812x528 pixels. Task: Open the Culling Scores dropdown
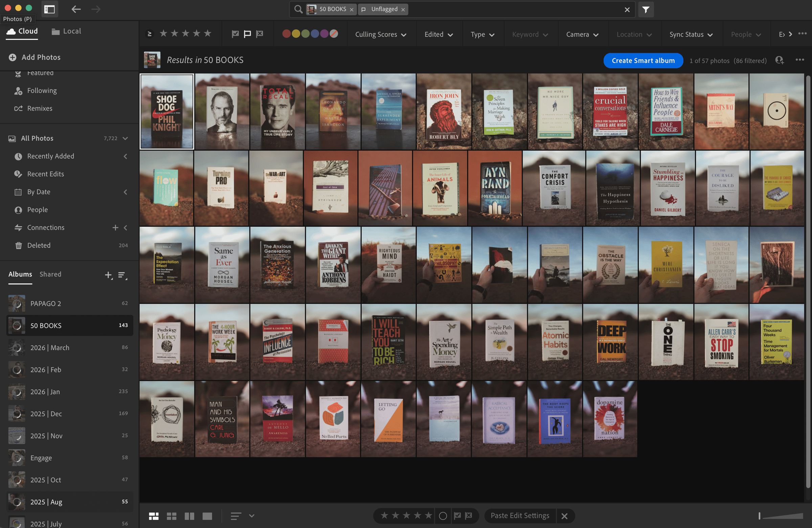point(380,34)
